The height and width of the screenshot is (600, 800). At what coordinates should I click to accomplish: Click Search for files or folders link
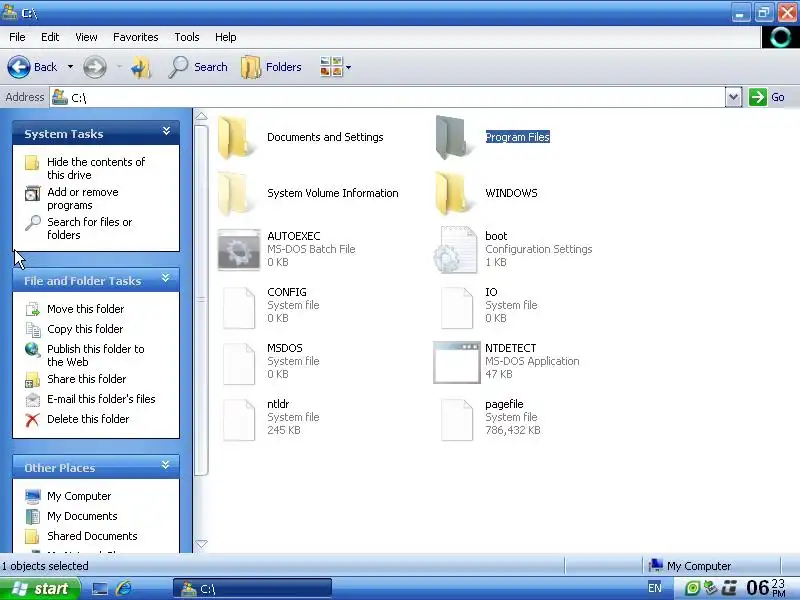89,229
